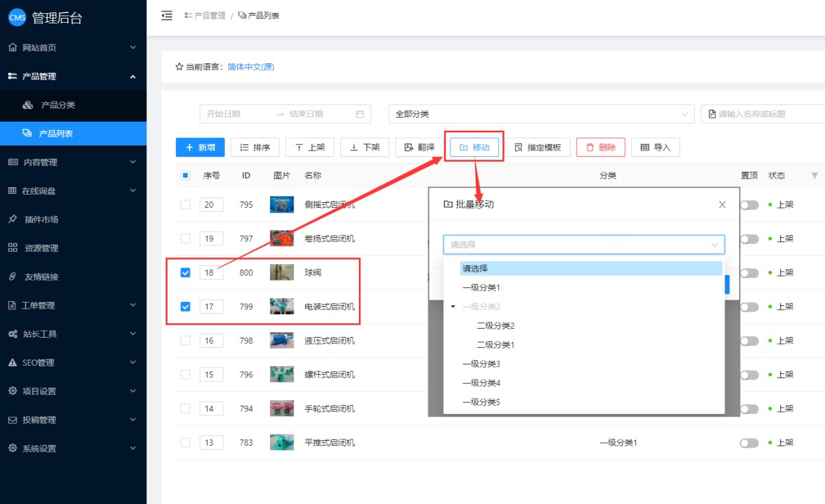Click the 删除 button with trash icon

600,147
